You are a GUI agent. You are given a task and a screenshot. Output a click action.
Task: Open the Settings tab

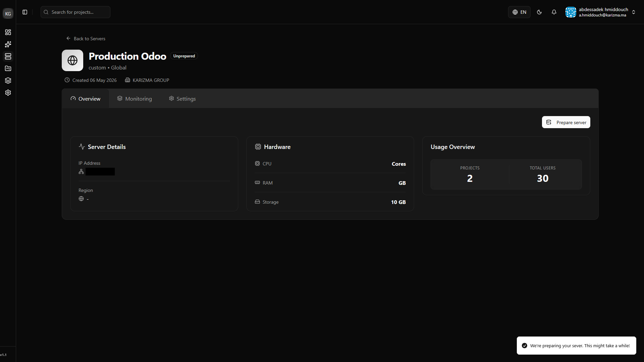(182, 99)
